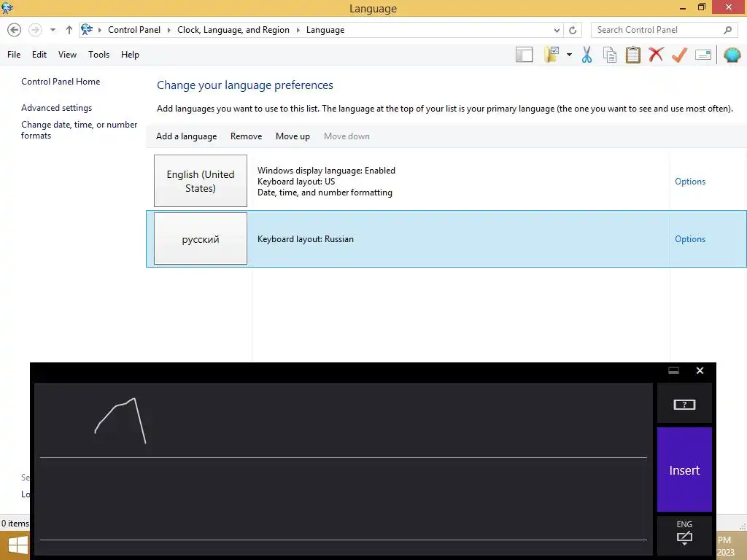Open Advanced settings link
The width and height of the screenshot is (747, 560).
click(56, 108)
